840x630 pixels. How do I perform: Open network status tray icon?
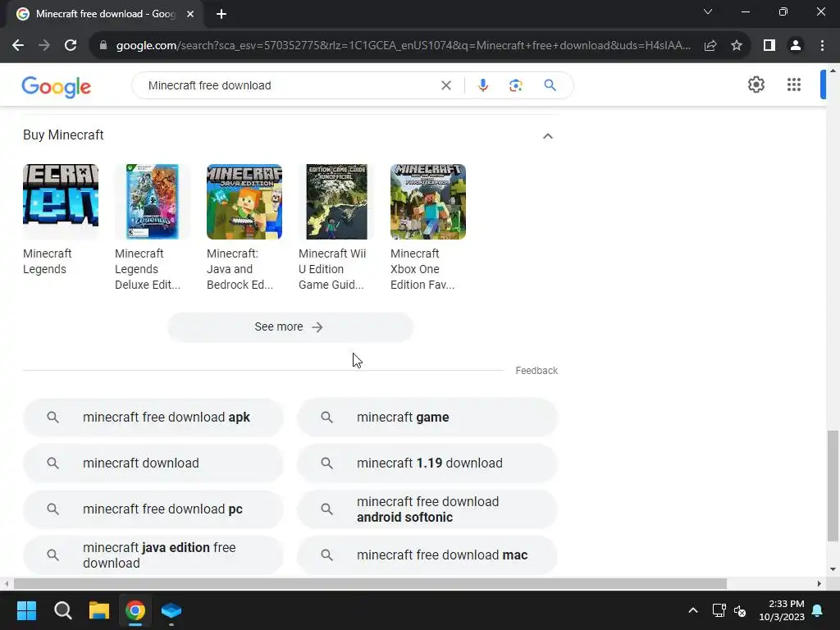tap(719, 610)
